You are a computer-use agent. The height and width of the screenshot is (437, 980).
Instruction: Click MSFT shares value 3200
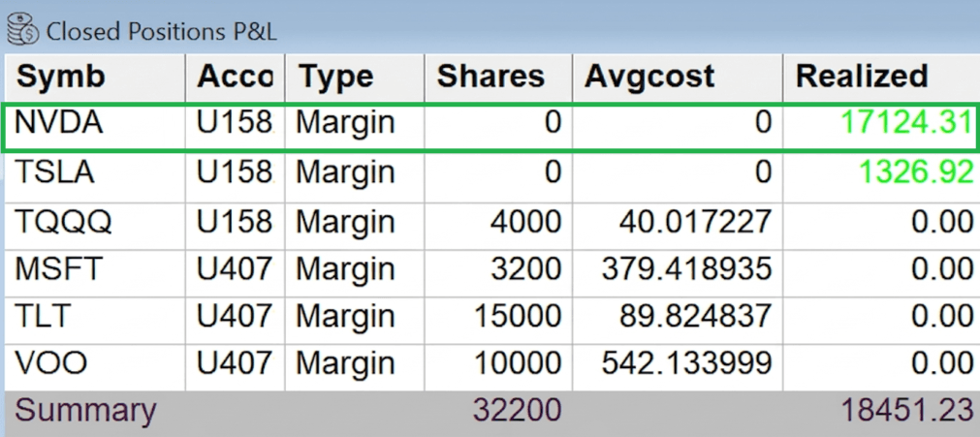click(526, 268)
